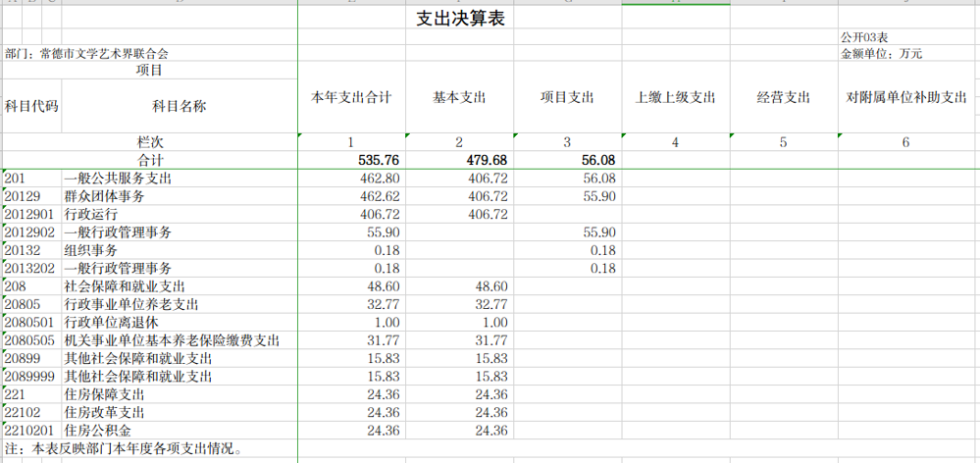This screenshot has width=980, height=463.
Task: Select code cell 2080505
Action: [x=29, y=341]
